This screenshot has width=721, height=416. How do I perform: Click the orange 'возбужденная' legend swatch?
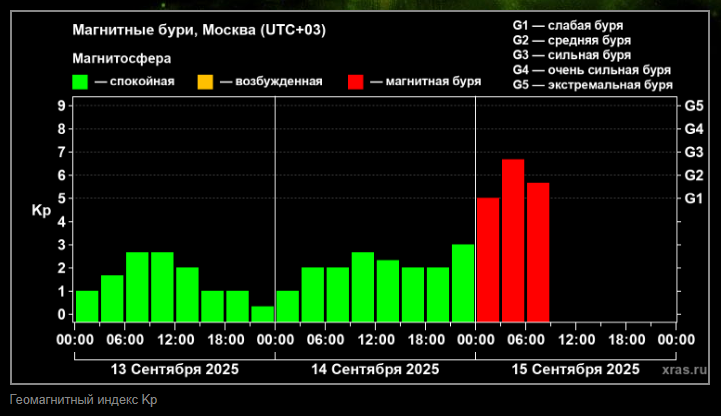[206, 81]
